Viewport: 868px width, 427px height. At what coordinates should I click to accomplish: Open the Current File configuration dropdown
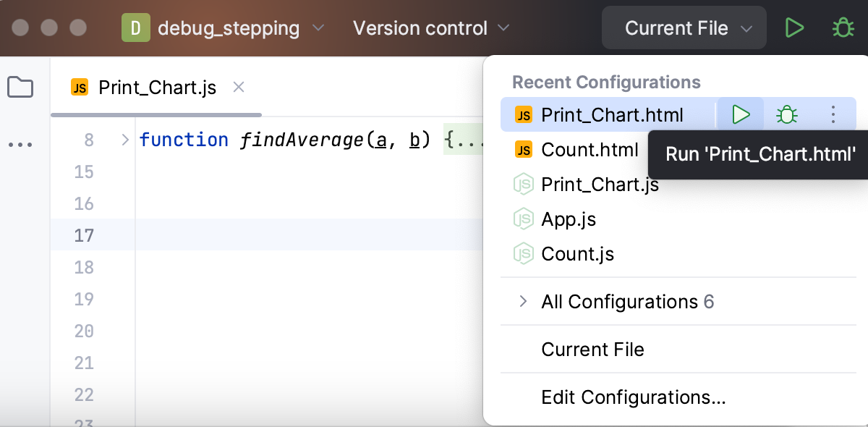coord(683,28)
